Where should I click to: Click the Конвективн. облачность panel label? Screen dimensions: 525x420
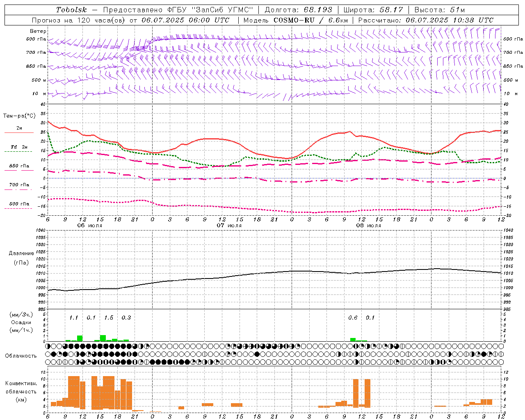click(21, 388)
